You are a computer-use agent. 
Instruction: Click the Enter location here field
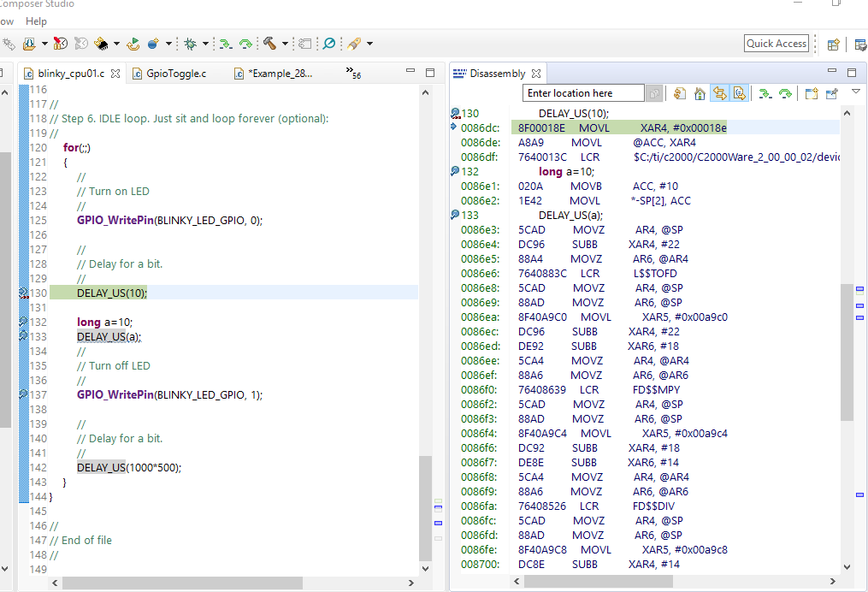pos(583,93)
